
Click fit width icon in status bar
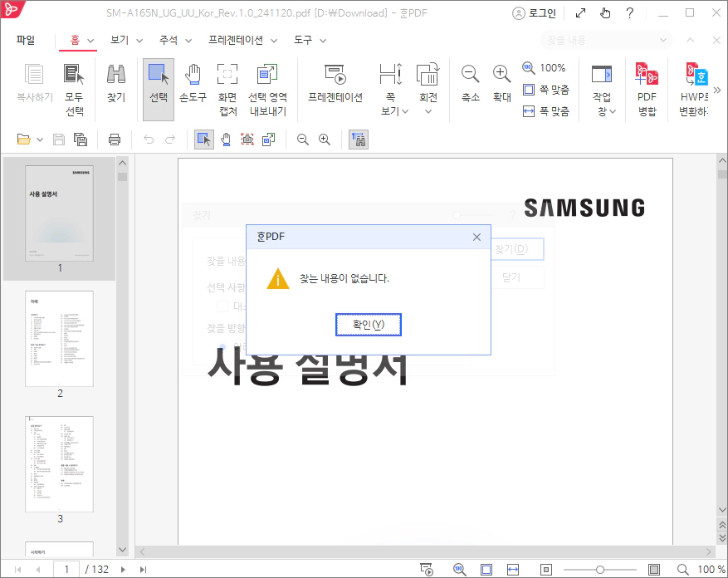click(513, 570)
